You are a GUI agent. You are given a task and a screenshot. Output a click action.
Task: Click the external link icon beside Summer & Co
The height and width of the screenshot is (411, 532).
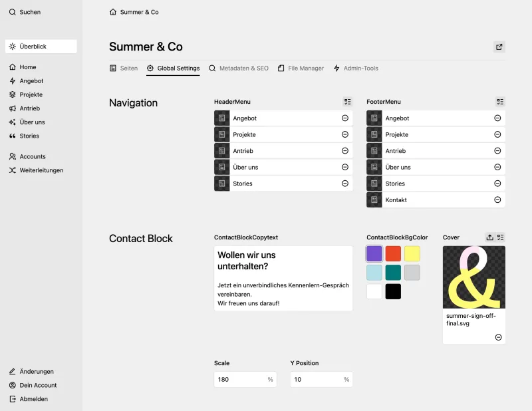[499, 47]
